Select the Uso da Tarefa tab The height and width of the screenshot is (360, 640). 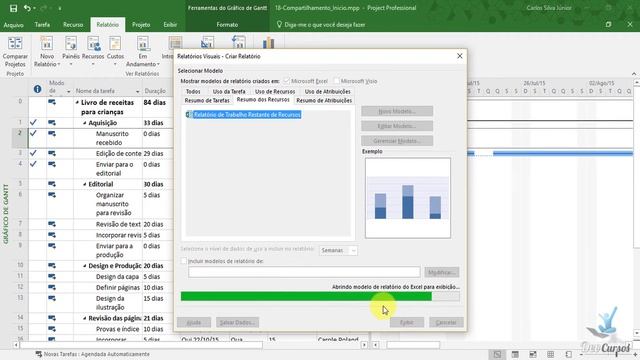point(229,91)
